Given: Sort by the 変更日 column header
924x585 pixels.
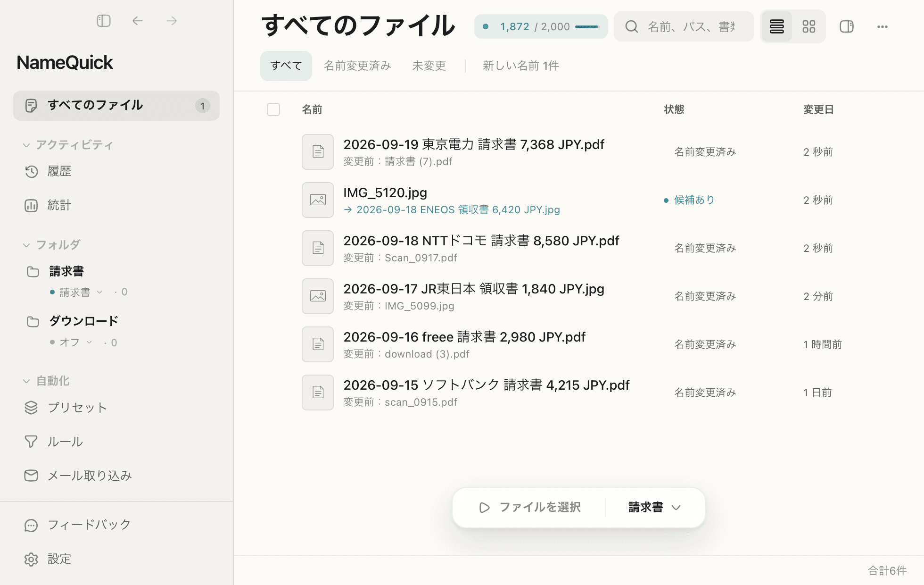Looking at the screenshot, I should point(818,109).
